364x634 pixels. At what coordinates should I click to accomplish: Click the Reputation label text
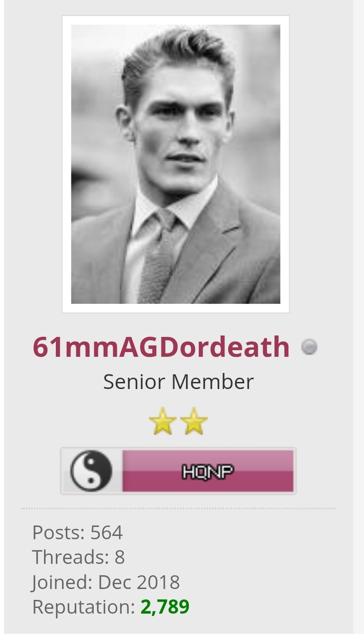tap(84, 607)
